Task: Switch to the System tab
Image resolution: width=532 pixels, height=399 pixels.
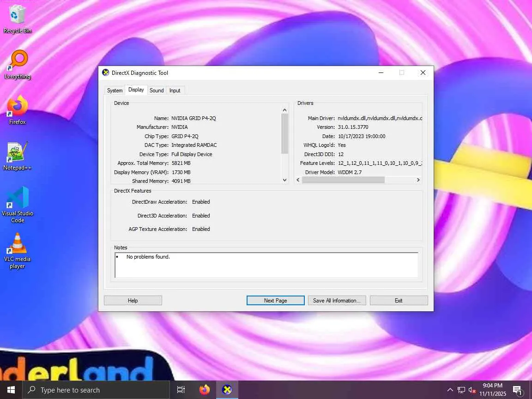Action: click(115, 91)
